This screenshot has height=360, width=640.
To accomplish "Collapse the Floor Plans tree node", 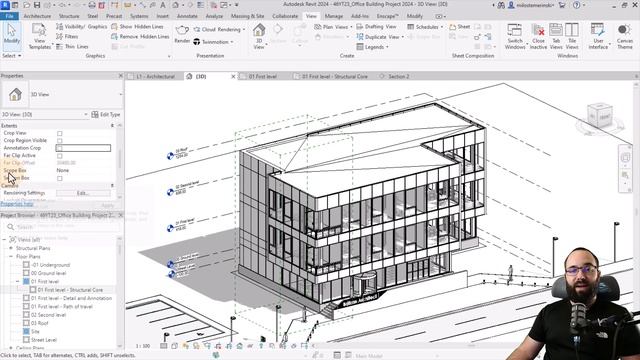I will click(11, 257).
